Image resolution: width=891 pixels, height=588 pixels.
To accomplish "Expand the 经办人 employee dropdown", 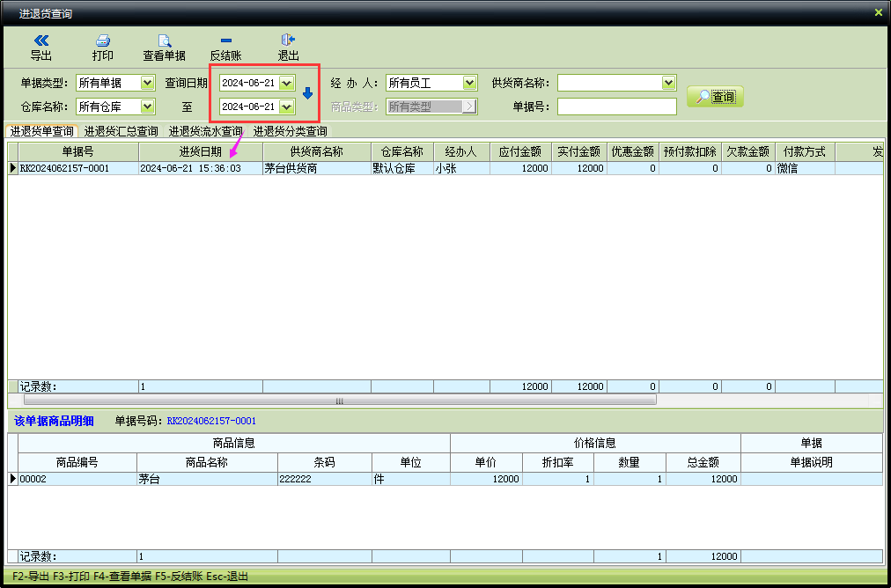I will coord(469,83).
